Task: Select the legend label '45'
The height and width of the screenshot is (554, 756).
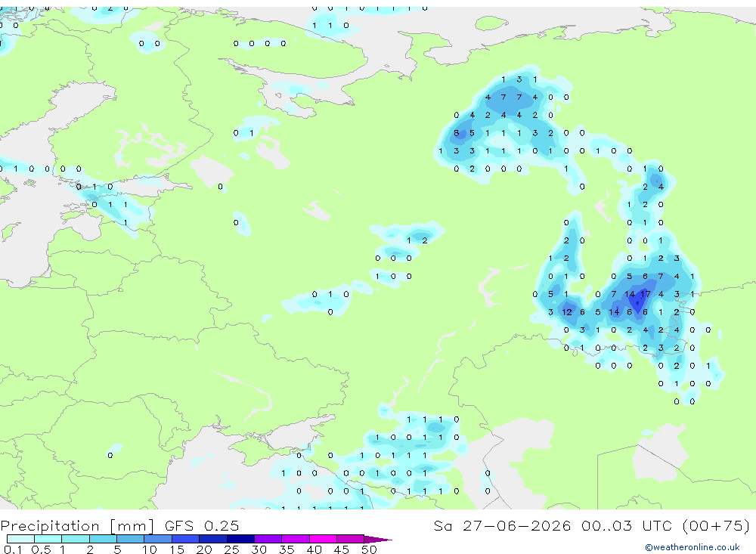Action: pos(342,549)
